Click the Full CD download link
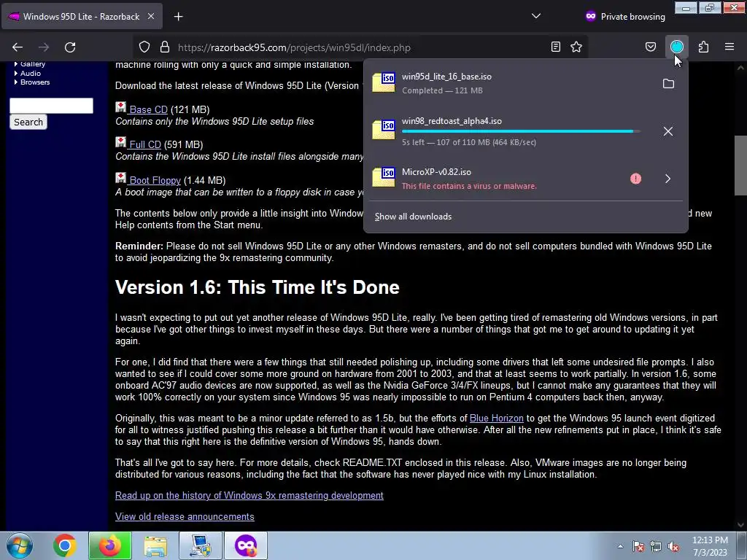This screenshot has width=747, height=560. (x=145, y=144)
